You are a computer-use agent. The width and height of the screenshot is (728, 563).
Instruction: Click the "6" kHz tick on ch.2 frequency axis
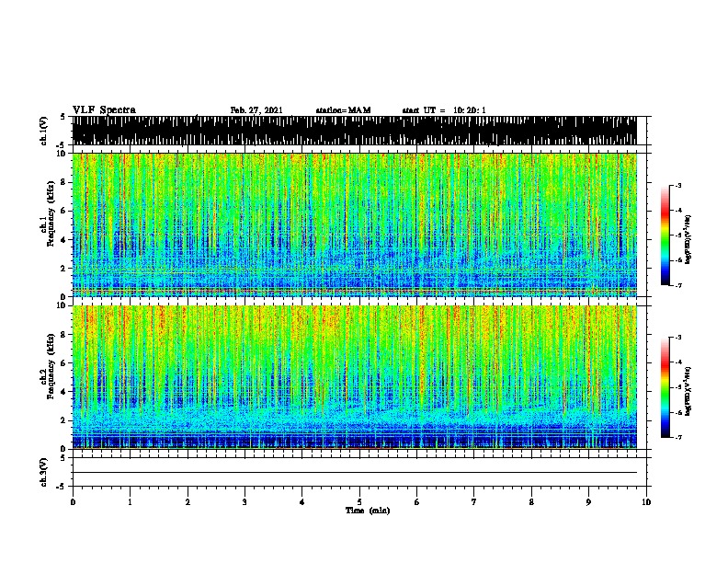tap(64, 363)
